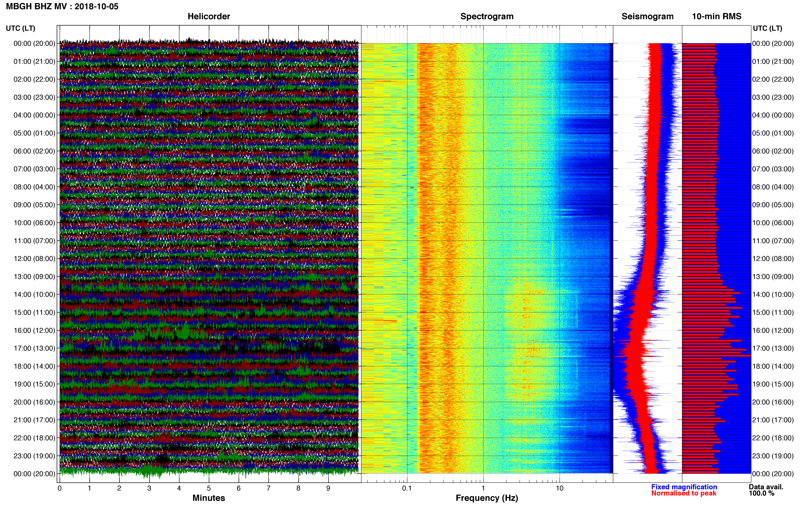This screenshot has width=812, height=508.
Task: Click '08:00 (04:00)' on the Helicorder time axis
Action: click(x=34, y=187)
